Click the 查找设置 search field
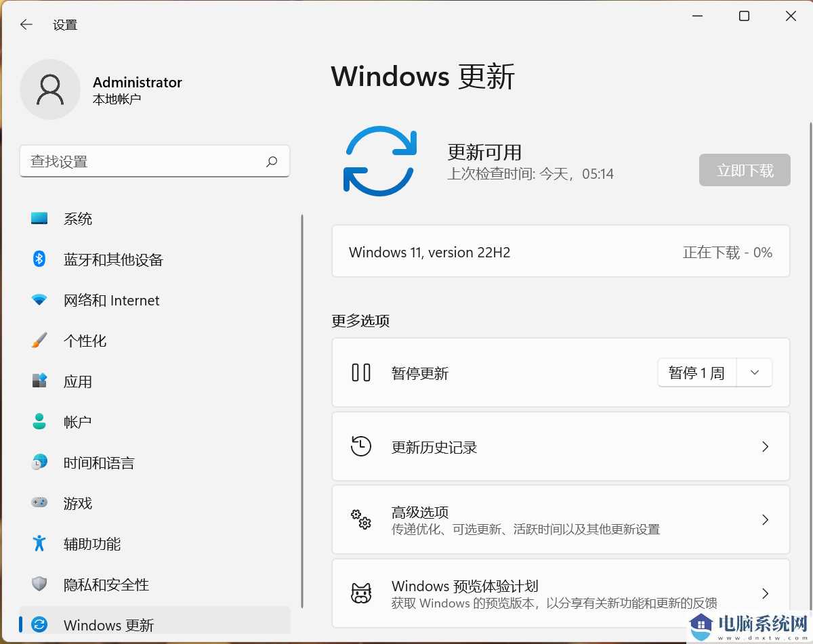813x644 pixels. coord(155,161)
